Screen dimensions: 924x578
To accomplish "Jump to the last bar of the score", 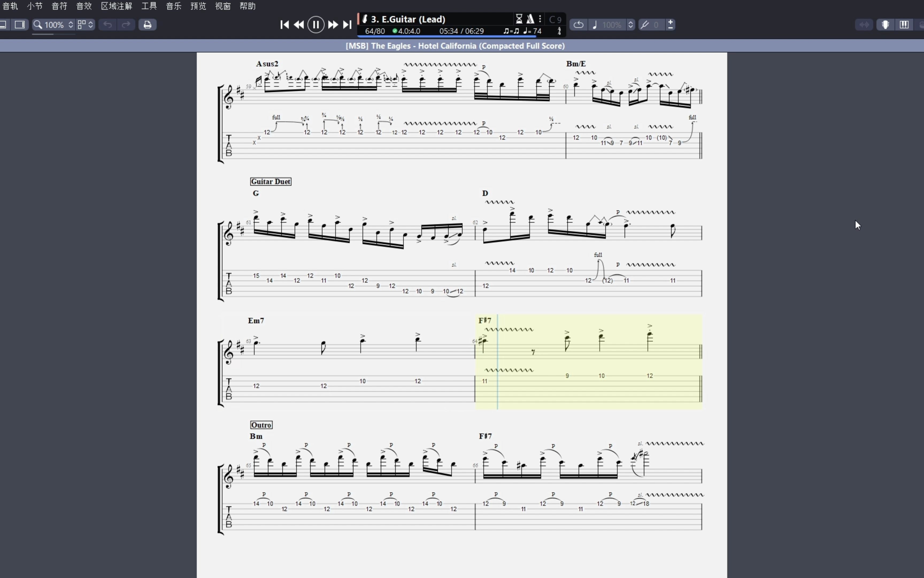I will 347,25.
